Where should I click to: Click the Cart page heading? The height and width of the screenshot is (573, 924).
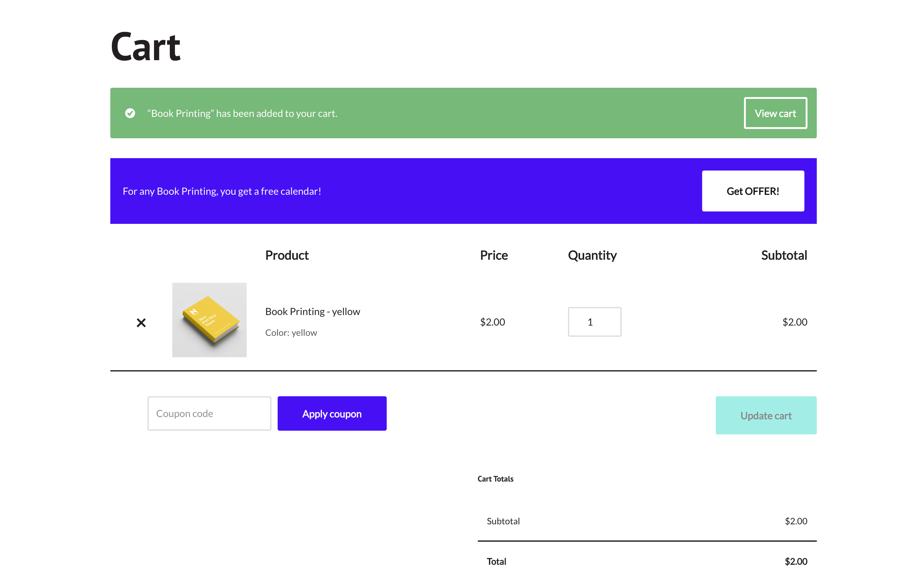[145, 47]
